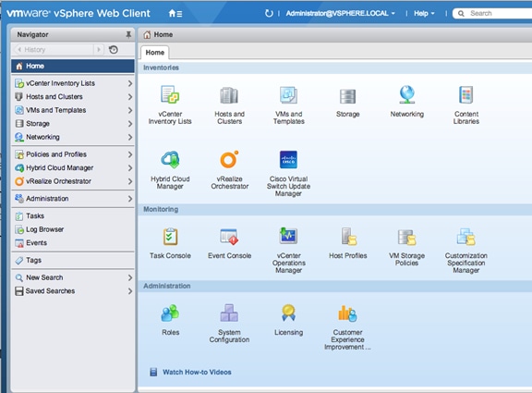This screenshot has height=393, width=532.
Task: Open vCenter Inventory Lists home icon
Action: [170, 94]
